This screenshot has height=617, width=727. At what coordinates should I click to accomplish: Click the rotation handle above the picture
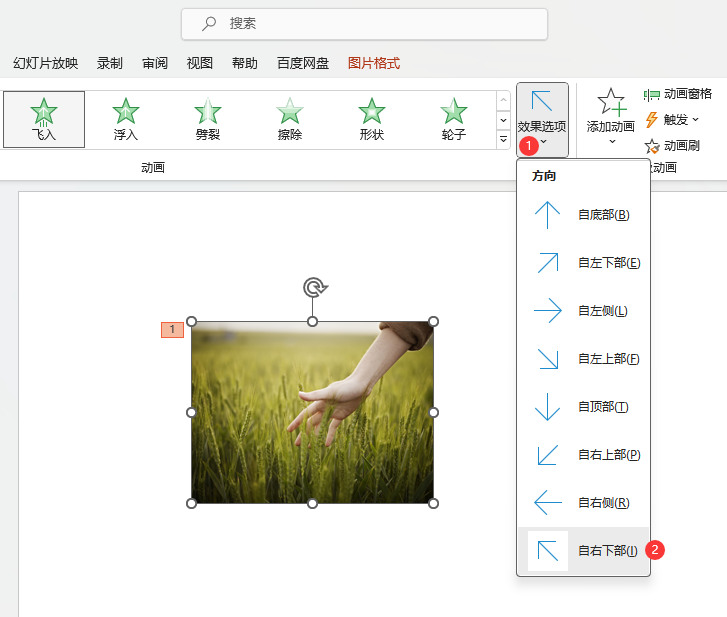pos(315,287)
